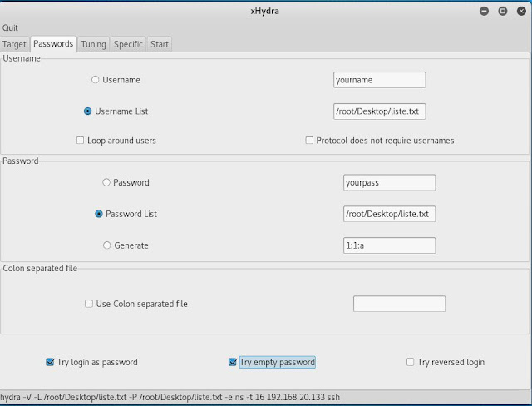The image size is (532, 406).
Task: Click the Password group label
Action: click(20, 161)
